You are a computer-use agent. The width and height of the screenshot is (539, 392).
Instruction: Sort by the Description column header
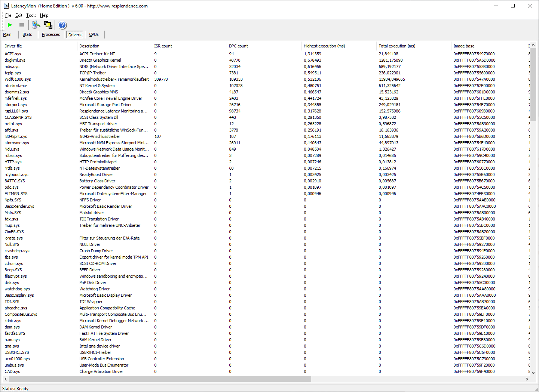point(114,46)
